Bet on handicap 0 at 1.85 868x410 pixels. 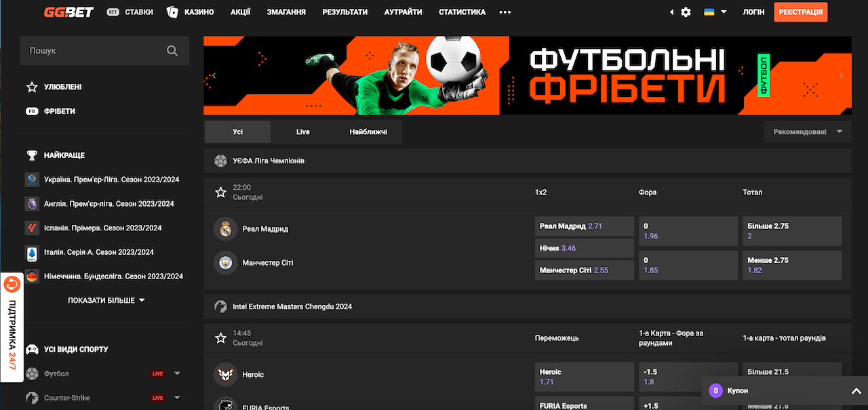click(x=688, y=265)
